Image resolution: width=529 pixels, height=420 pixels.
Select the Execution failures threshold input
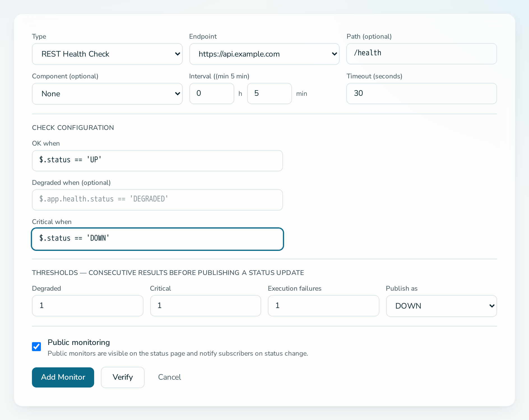click(x=323, y=306)
